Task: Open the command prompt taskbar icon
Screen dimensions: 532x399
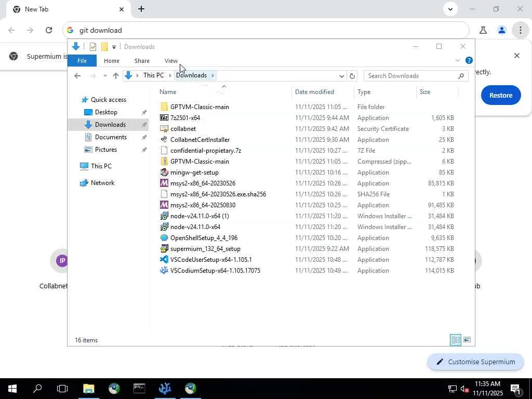Action: 139,389
